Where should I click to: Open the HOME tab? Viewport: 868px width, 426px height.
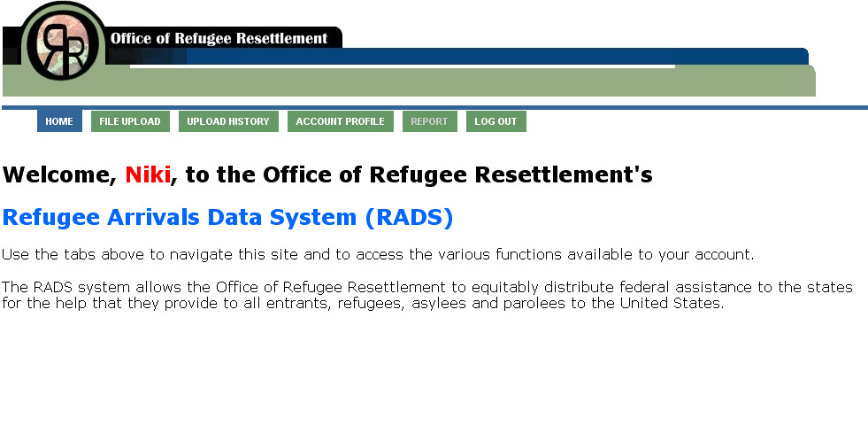click(x=59, y=121)
